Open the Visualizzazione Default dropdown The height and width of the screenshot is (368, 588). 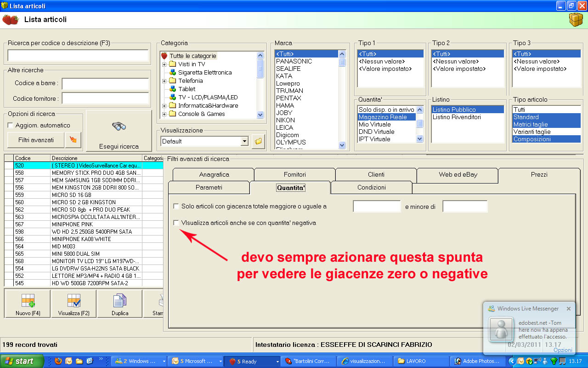click(x=244, y=141)
